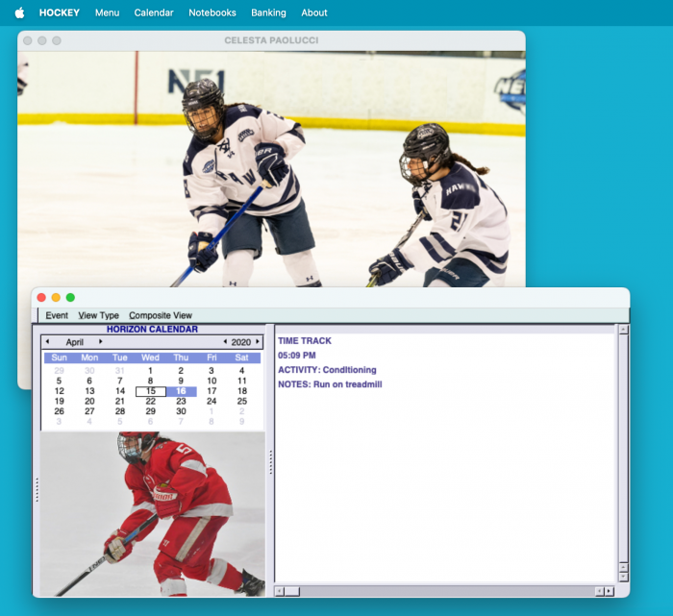Open the Apple menu
673x616 pixels.
pyautogui.click(x=19, y=12)
